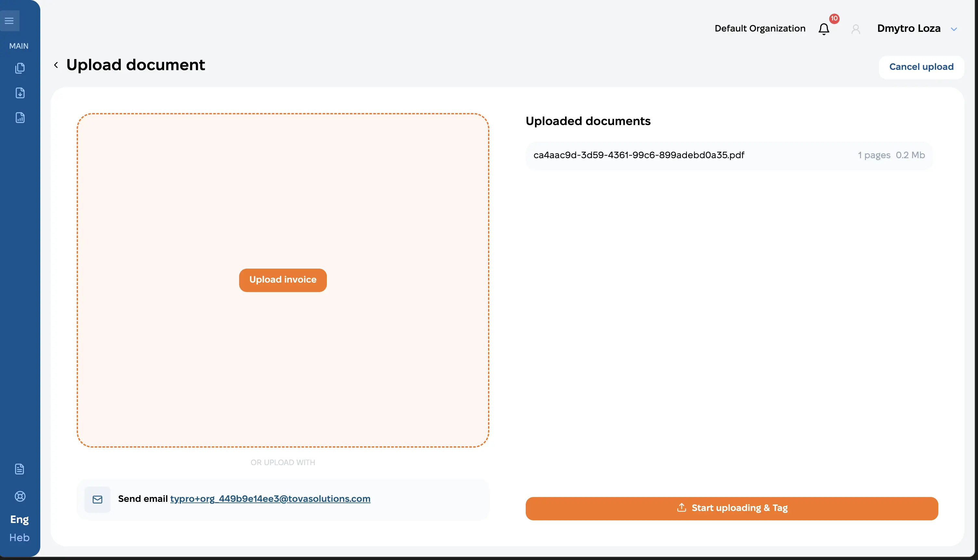The image size is (978, 560).
Task: Click the Upload invoice button
Action: 283,280
